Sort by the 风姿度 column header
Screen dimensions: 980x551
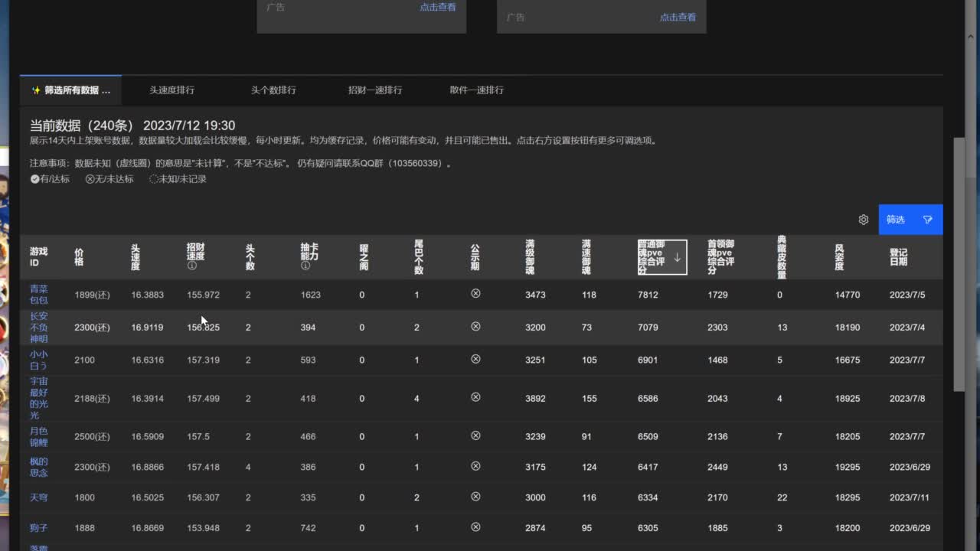tap(840, 256)
